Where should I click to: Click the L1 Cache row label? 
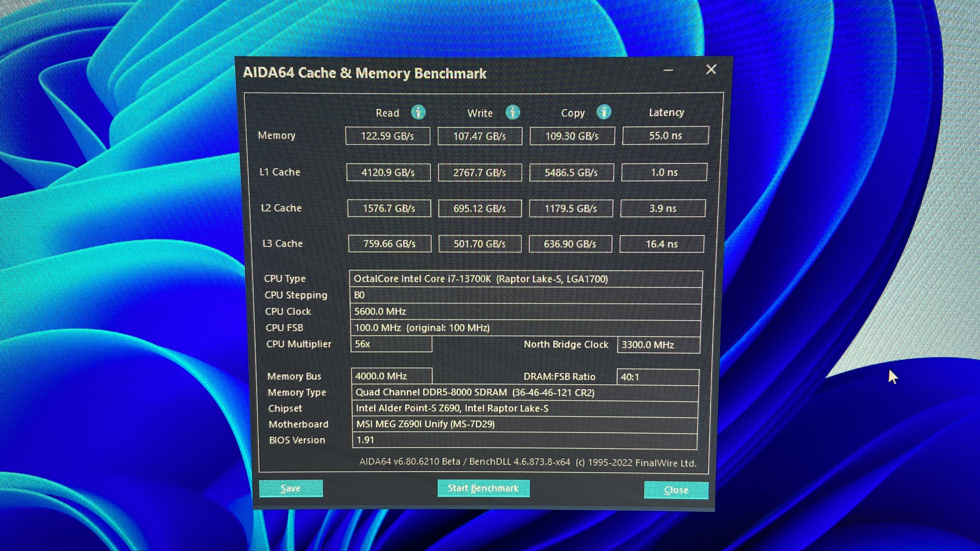280,172
